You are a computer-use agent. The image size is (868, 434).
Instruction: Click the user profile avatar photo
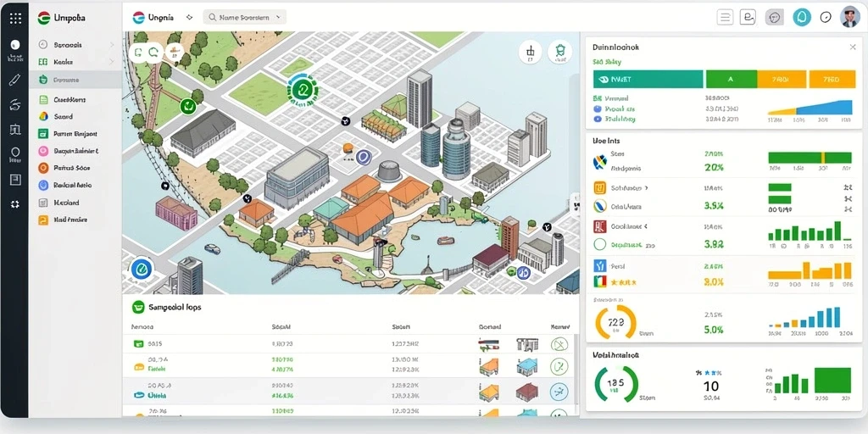tap(849, 17)
